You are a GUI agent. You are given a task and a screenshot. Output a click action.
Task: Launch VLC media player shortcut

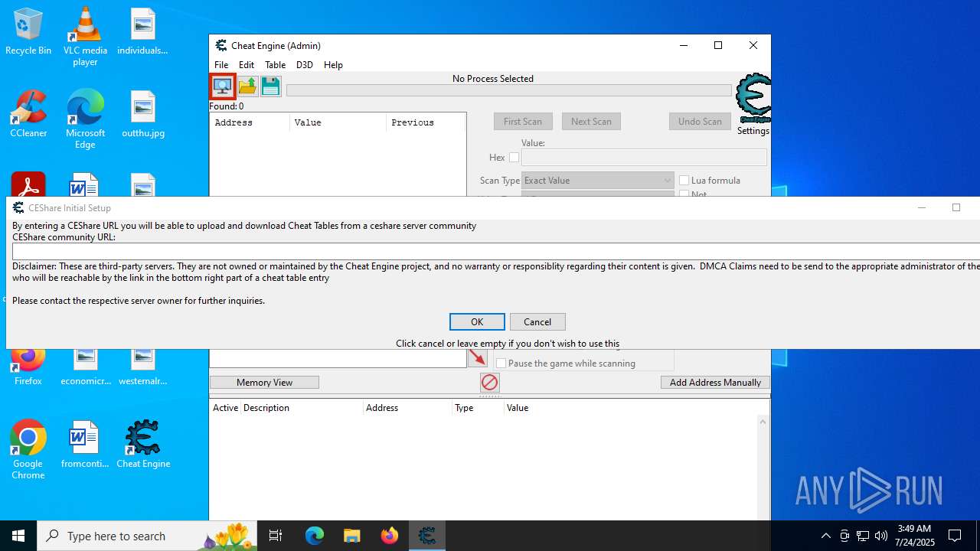[85, 37]
